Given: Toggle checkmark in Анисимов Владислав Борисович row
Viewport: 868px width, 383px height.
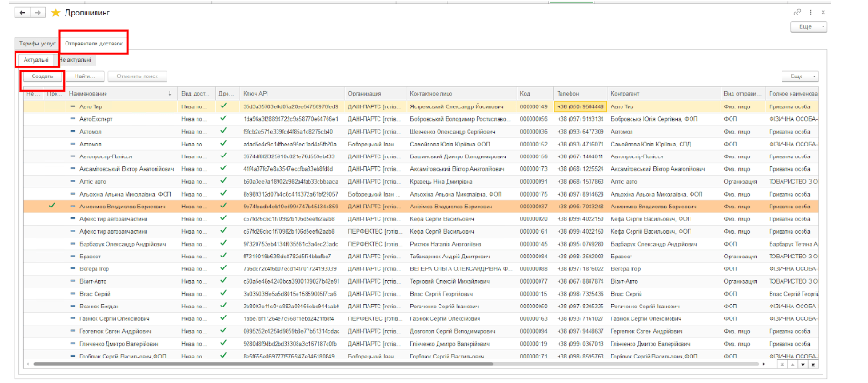Looking at the screenshot, I should coord(52,207).
